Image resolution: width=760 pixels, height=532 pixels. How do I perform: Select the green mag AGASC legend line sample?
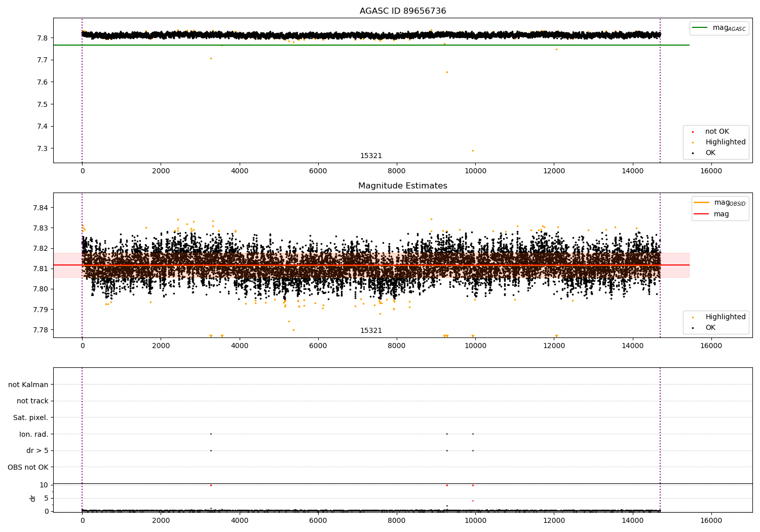(700, 28)
